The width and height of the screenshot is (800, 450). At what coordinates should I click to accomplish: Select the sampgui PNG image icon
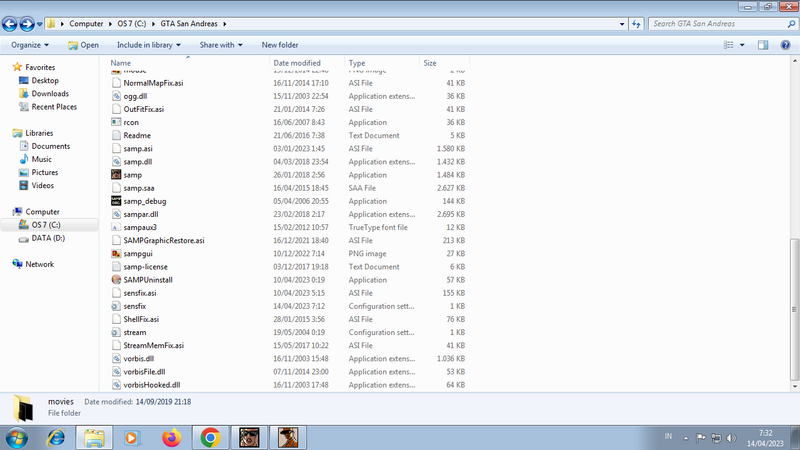point(116,254)
